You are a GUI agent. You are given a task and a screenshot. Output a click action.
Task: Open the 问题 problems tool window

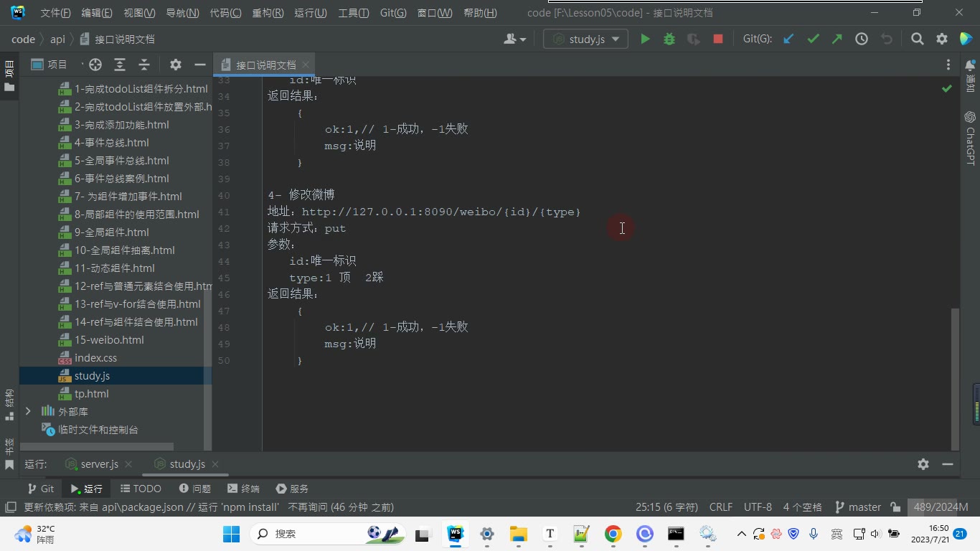[194, 489]
